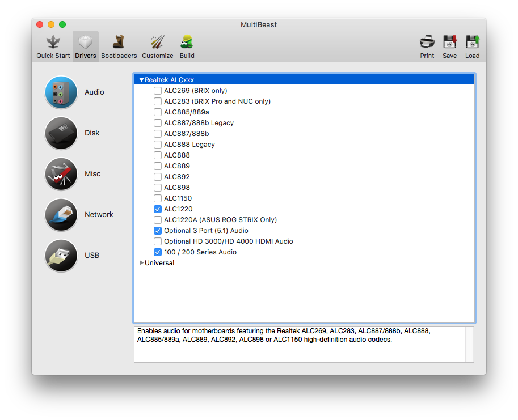Screen dimensions: 518x420
Task: Click the Load configuration icon
Action: pos(472,43)
